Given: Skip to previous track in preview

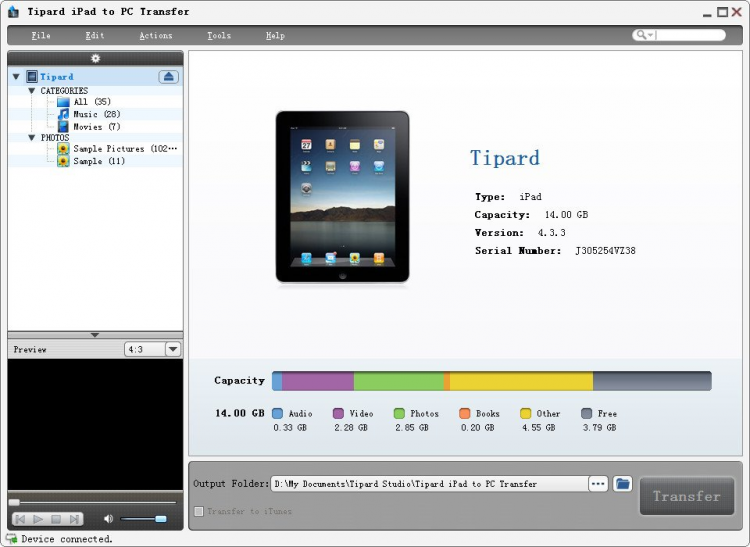Looking at the screenshot, I should [21, 519].
